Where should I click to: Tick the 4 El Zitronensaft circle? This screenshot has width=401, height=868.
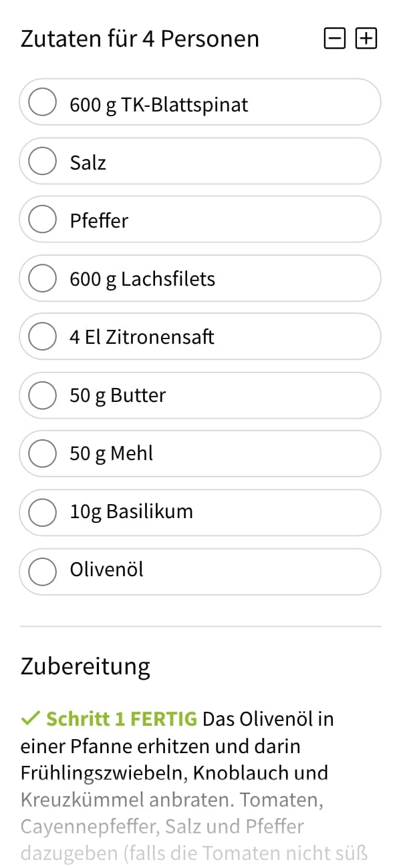point(43,337)
